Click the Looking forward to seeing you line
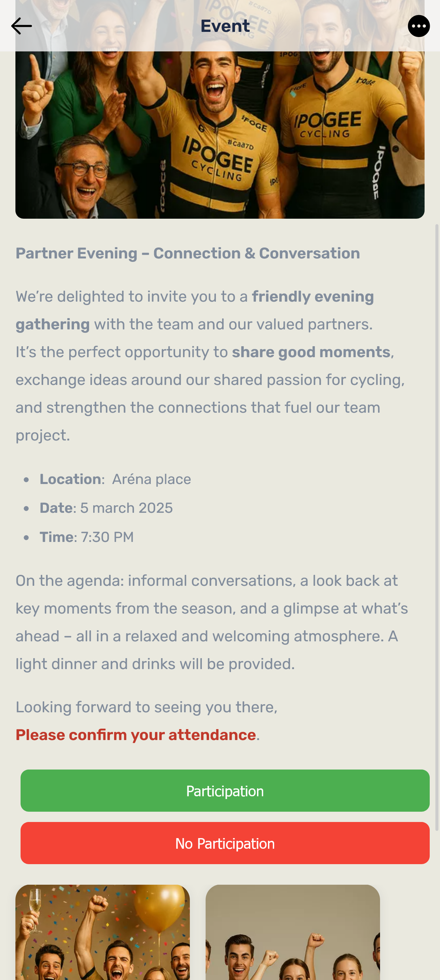The height and width of the screenshot is (980, 440). [146, 707]
